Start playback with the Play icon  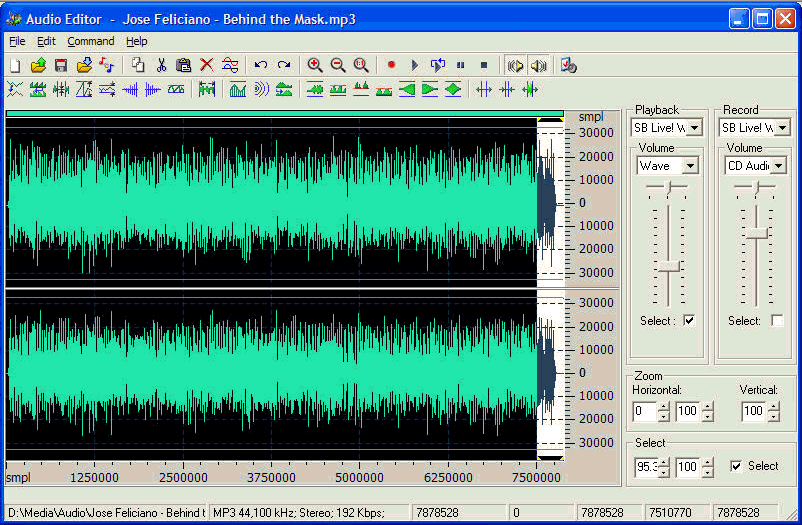tap(415, 65)
